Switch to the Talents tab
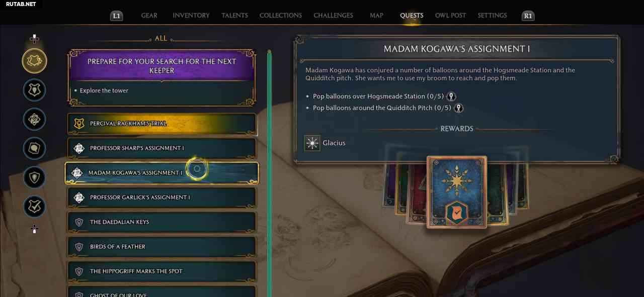 [234, 16]
